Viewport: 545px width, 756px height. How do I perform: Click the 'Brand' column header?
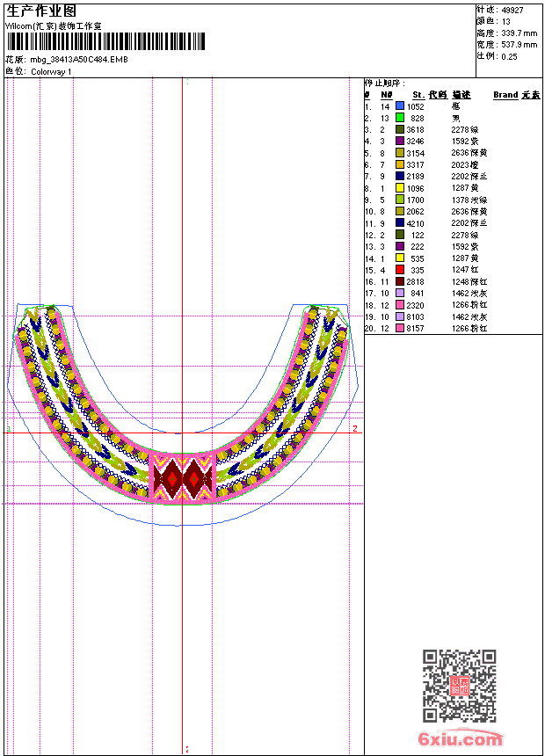tap(505, 94)
